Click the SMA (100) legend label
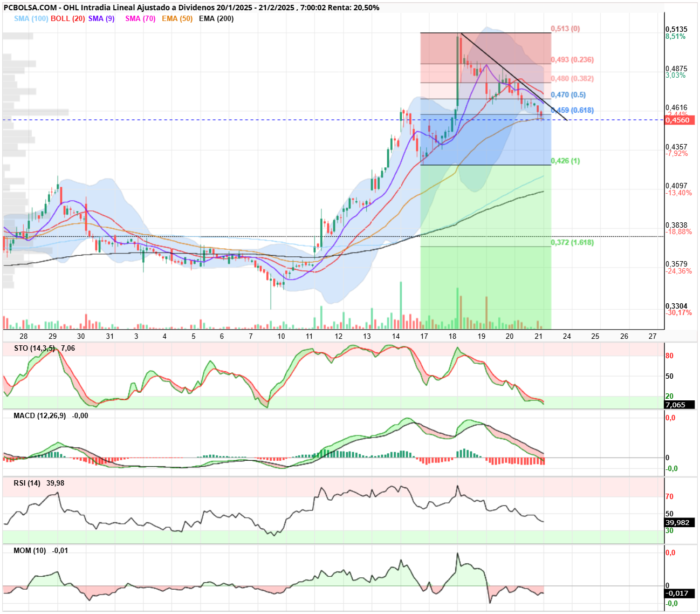Viewport: 700px width, 614px height. click(31, 18)
